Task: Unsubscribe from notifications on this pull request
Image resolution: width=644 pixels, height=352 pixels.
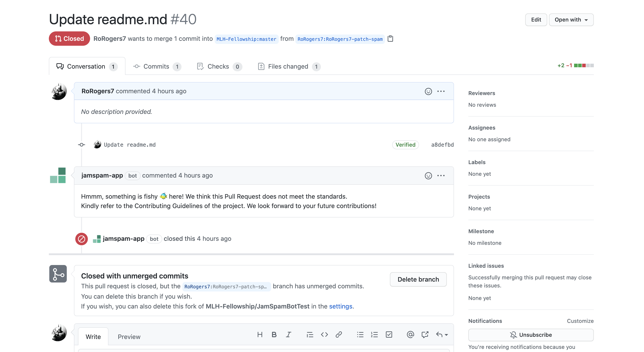Action: (531, 335)
